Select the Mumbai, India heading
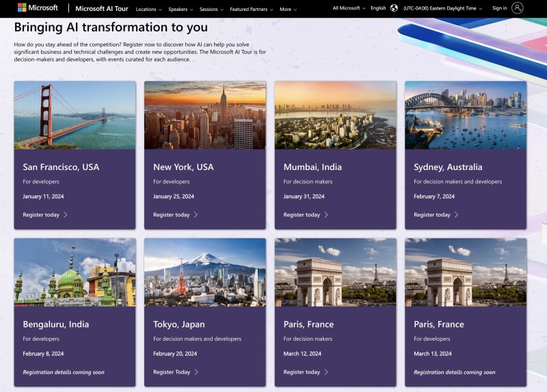 (x=312, y=167)
